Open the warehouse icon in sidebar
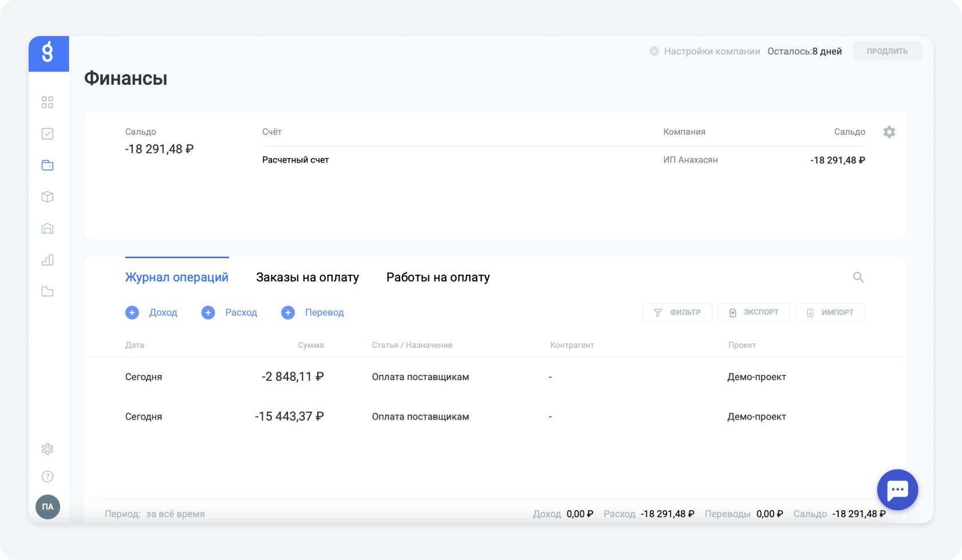Viewport: 962px width, 560px height. click(x=48, y=228)
